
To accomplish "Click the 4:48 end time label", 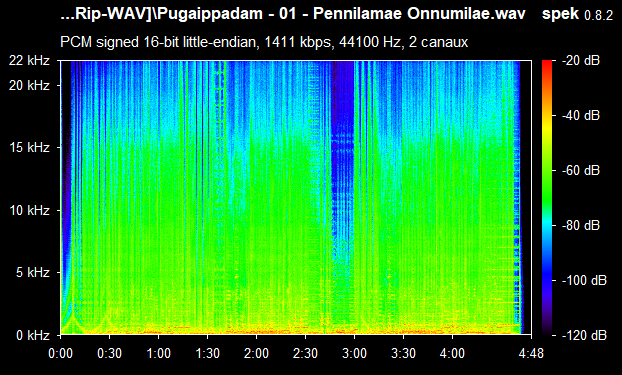I will (x=531, y=353).
